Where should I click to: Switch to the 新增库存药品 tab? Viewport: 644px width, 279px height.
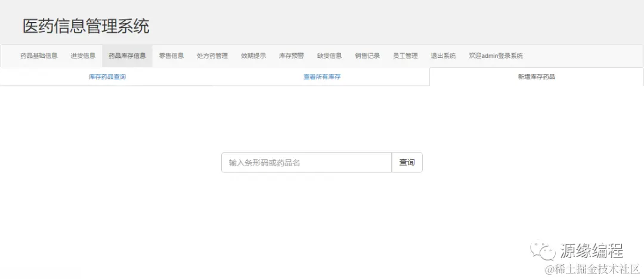(x=537, y=77)
